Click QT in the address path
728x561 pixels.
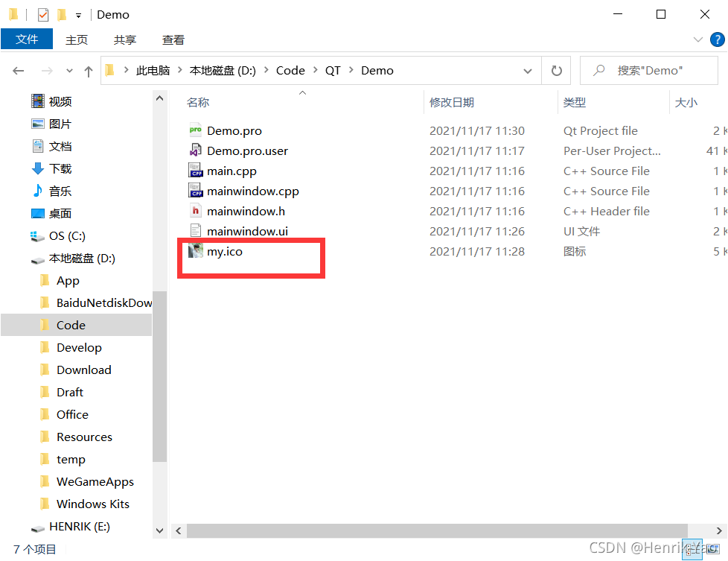(333, 71)
